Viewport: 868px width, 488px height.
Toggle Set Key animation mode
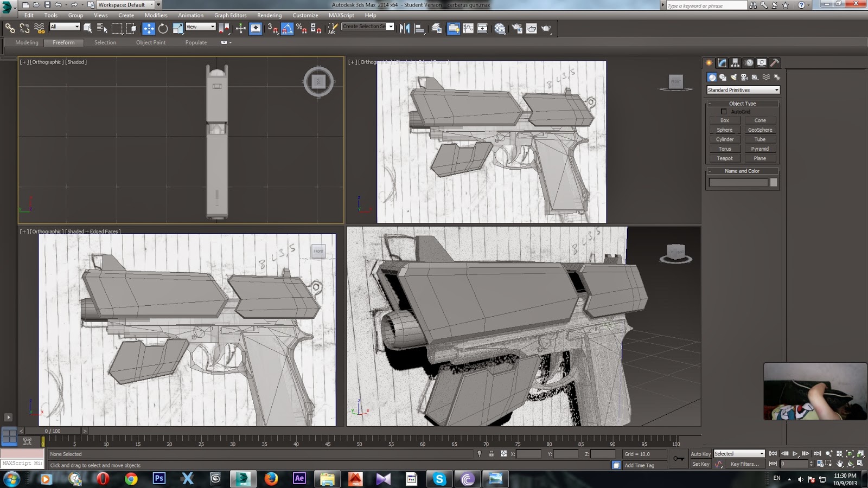[x=700, y=464]
